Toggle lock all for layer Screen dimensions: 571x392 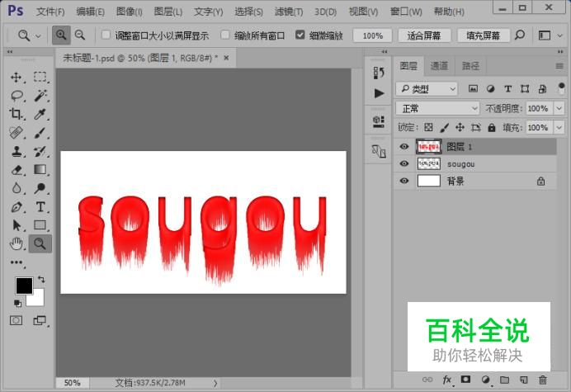[492, 127]
